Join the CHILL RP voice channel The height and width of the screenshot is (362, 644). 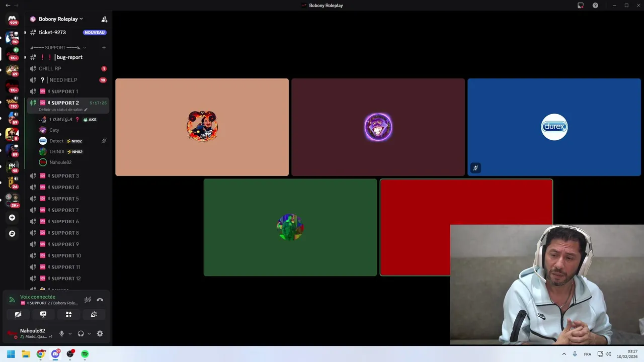(x=67, y=69)
